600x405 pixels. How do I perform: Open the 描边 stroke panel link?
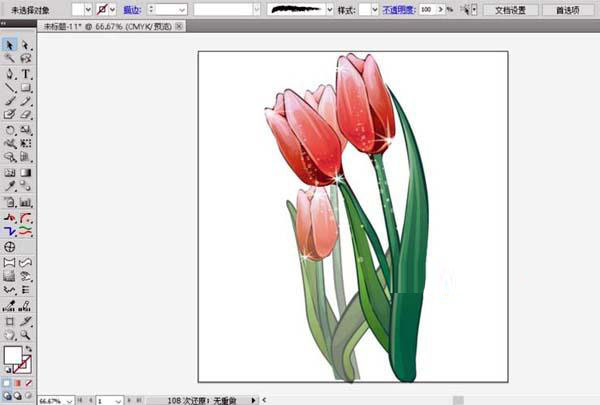pos(132,10)
